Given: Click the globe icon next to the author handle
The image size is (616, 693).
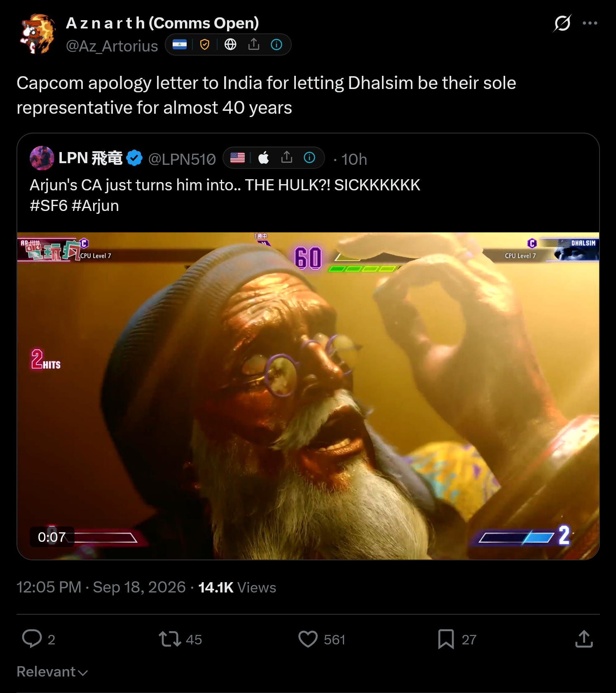Looking at the screenshot, I should click(230, 44).
